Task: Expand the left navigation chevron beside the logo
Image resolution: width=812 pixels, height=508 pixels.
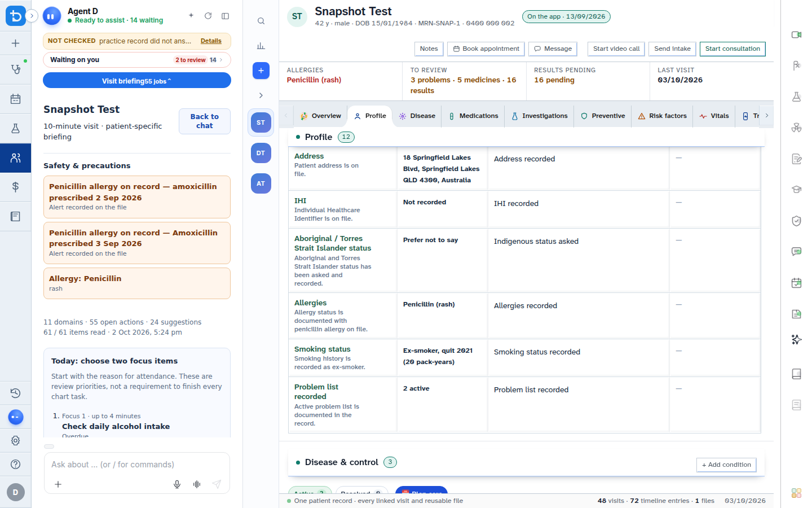Action: point(32,16)
